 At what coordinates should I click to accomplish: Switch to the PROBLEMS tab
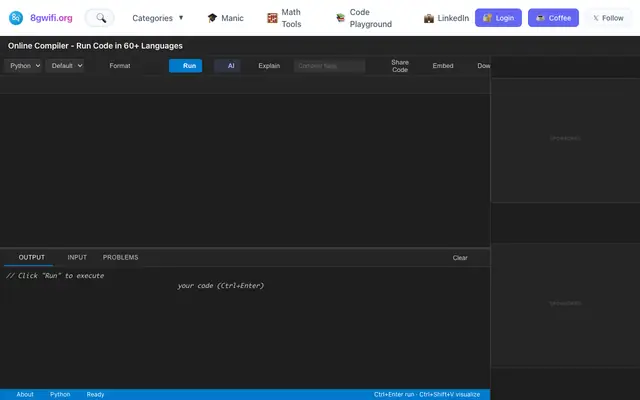click(x=120, y=258)
